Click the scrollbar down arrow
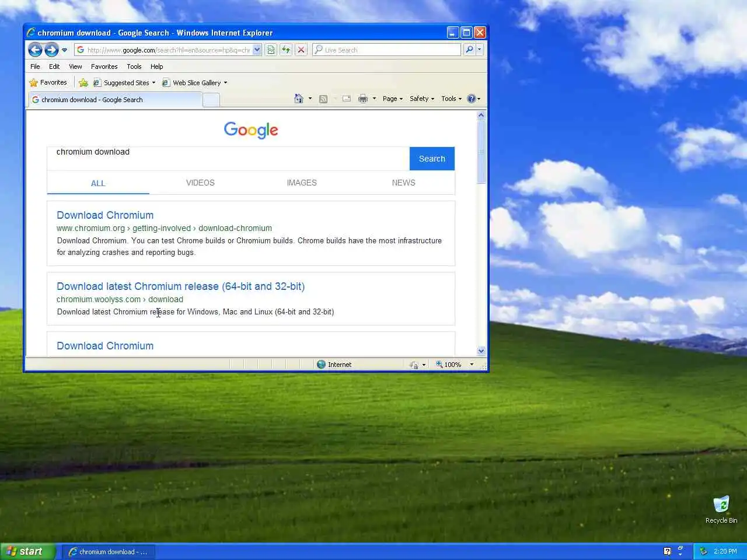The image size is (747, 560). click(481, 351)
